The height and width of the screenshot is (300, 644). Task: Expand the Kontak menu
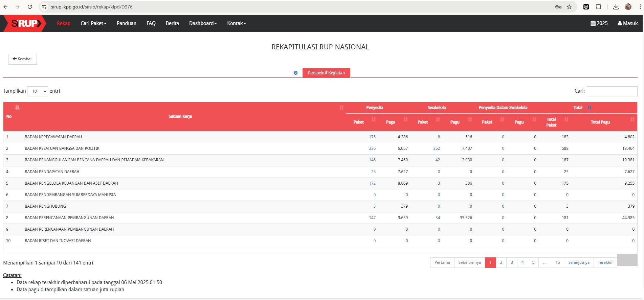coord(236,23)
